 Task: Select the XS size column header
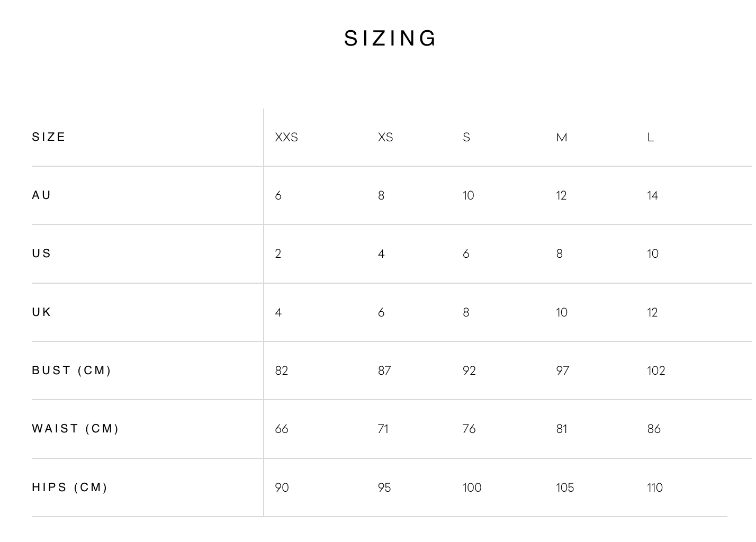click(x=385, y=138)
